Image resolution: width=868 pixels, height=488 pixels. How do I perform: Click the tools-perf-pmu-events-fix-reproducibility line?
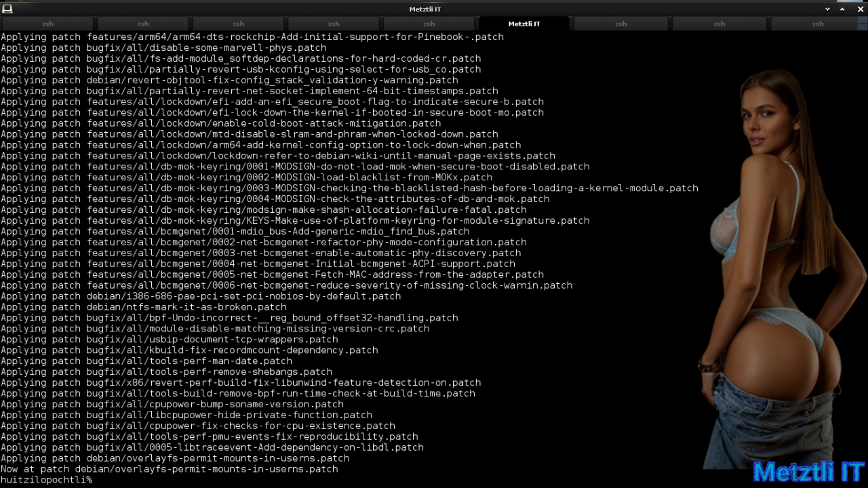click(210, 437)
